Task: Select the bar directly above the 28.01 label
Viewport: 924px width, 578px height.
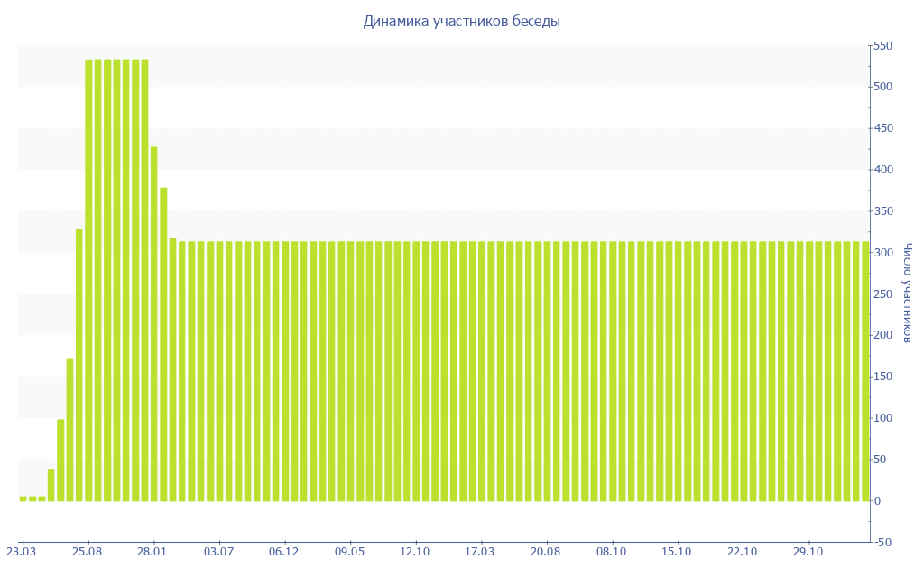Action: (154, 323)
